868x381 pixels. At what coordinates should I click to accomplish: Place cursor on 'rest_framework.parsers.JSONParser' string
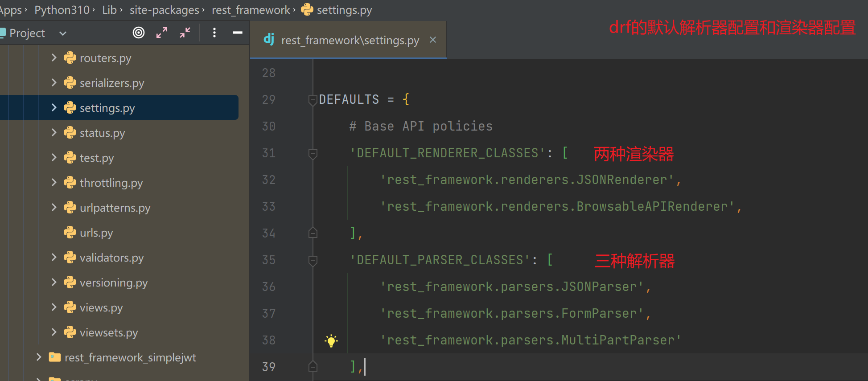click(x=512, y=287)
